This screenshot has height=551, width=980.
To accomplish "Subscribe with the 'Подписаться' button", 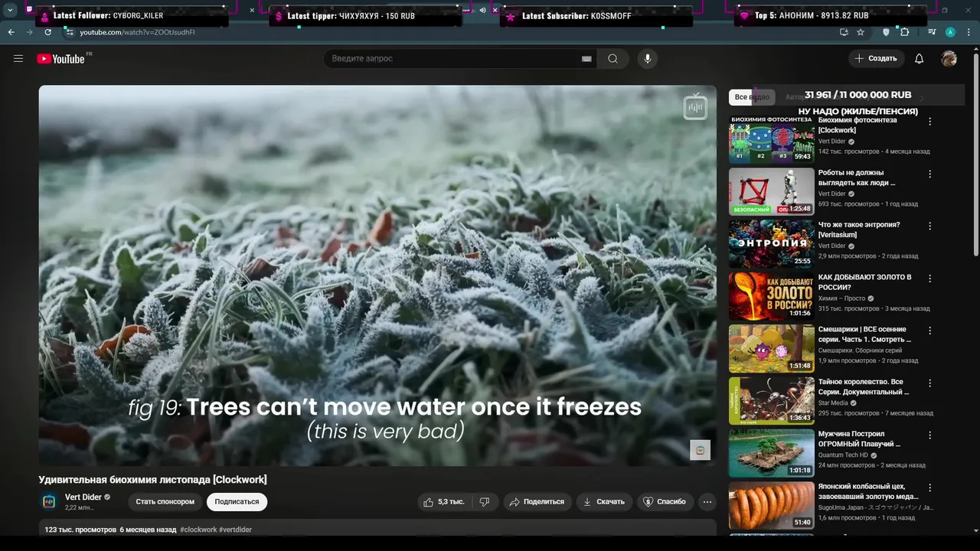I will click(x=237, y=502).
